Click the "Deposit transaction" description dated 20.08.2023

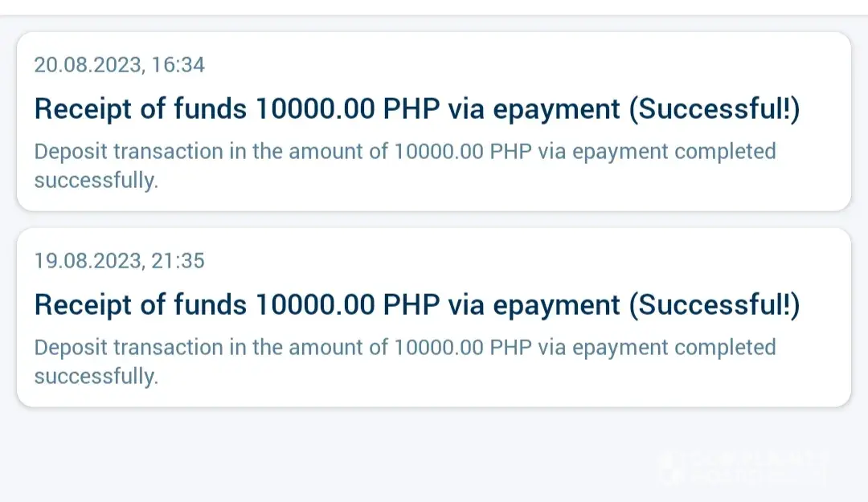pos(404,152)
